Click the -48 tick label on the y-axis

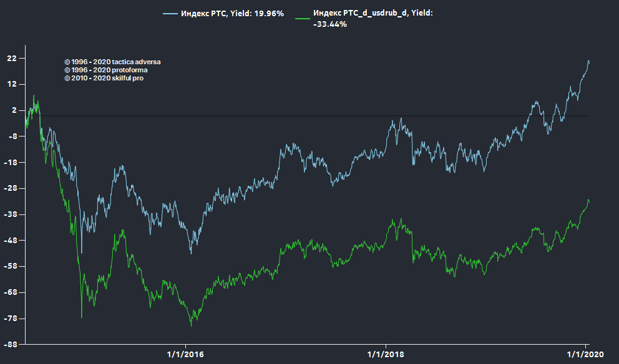(x=11, y=241)
